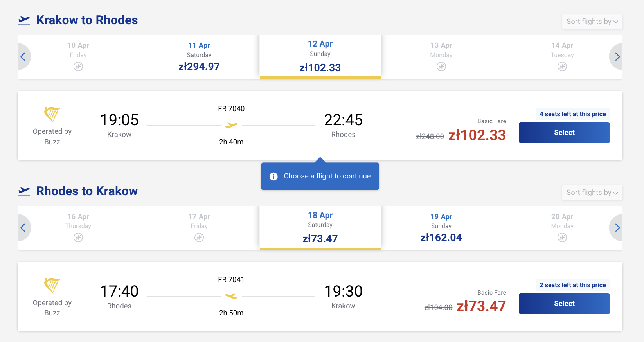This screenshot has height=342, width=644.
Task: Show later dates for Rhodes to Krakow
Action: (617, 228)
